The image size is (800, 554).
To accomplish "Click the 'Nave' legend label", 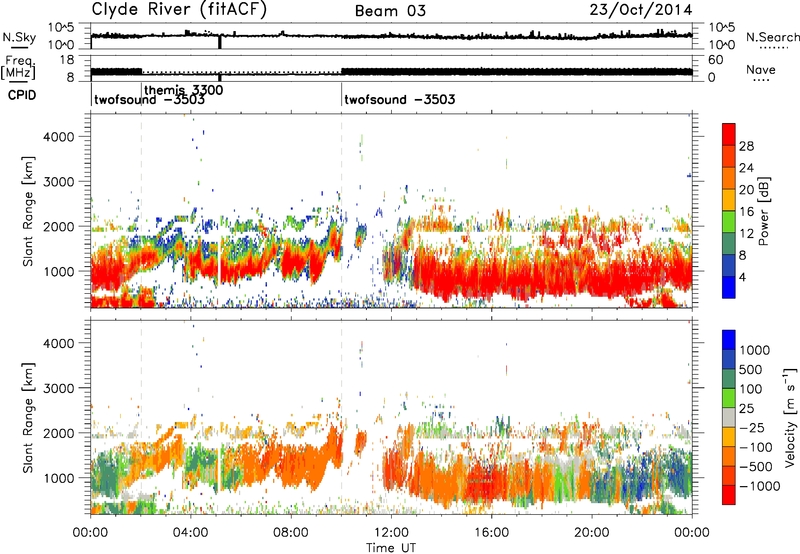I will 761,70.
